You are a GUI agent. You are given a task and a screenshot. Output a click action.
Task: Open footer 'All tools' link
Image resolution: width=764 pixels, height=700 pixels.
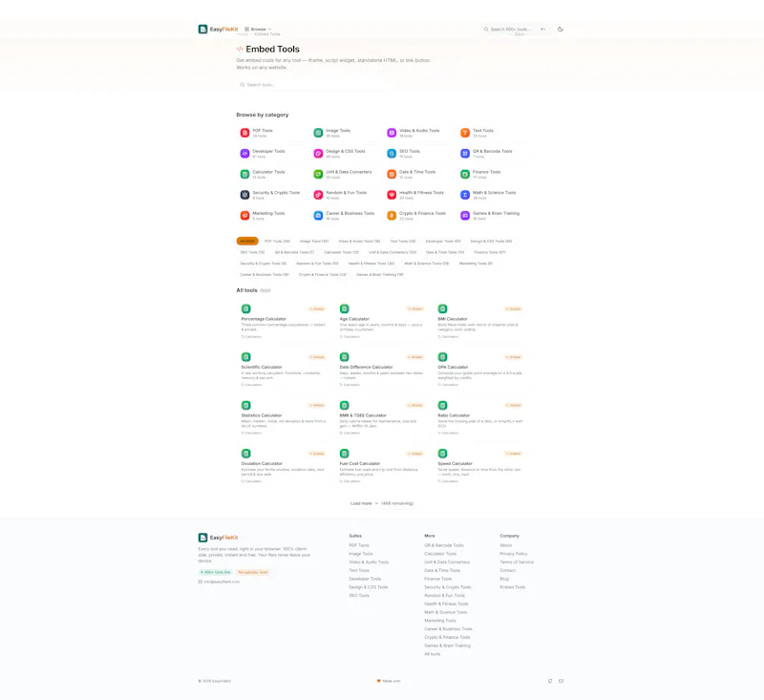(433, 654)
